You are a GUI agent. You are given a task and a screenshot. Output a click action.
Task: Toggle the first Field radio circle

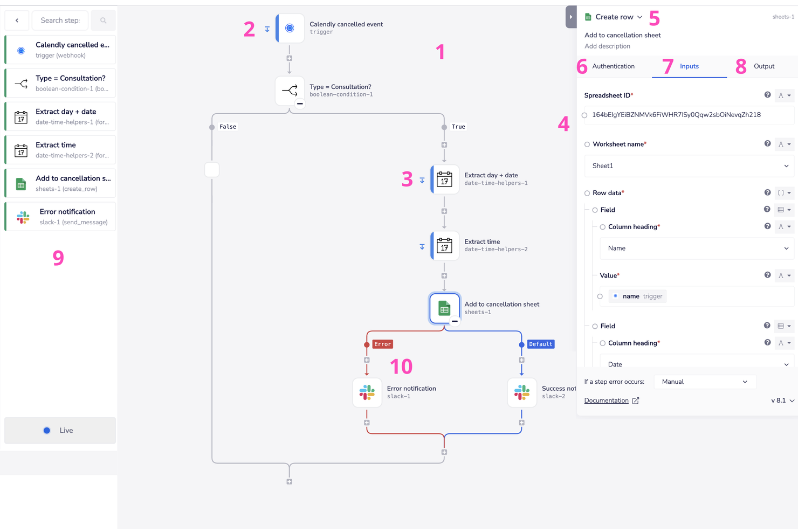[x=595, y=210]
